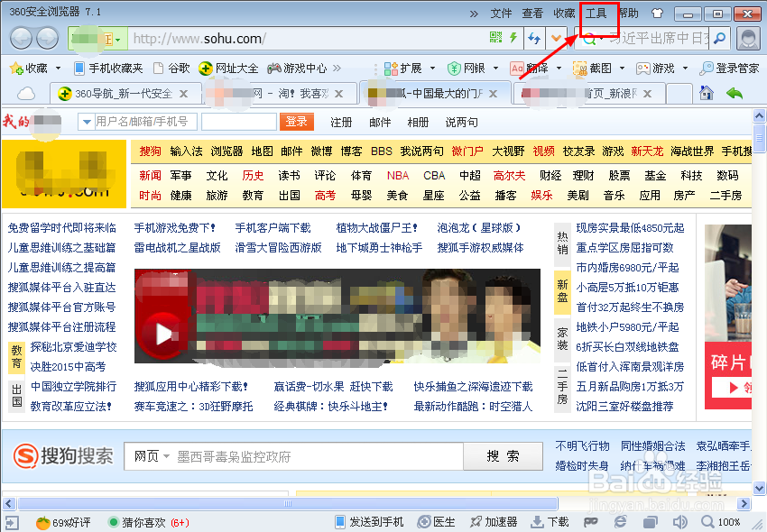
Task: Click the blue refresh arrows icon
Action: tap(534, 38)
